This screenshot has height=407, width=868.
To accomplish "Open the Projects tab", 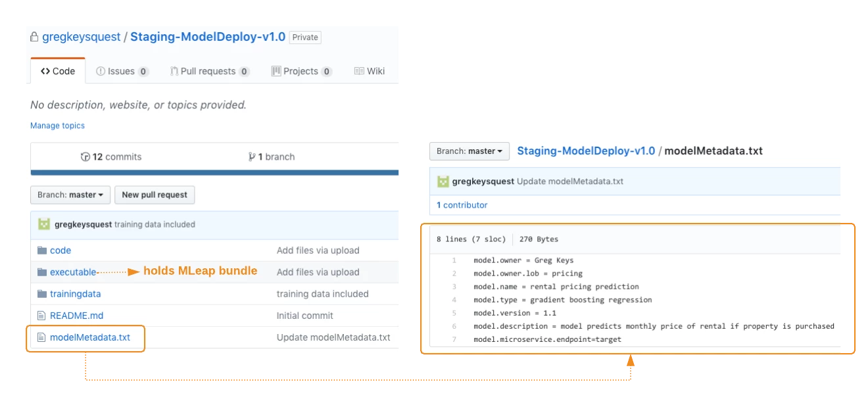I will coord(302,71).
